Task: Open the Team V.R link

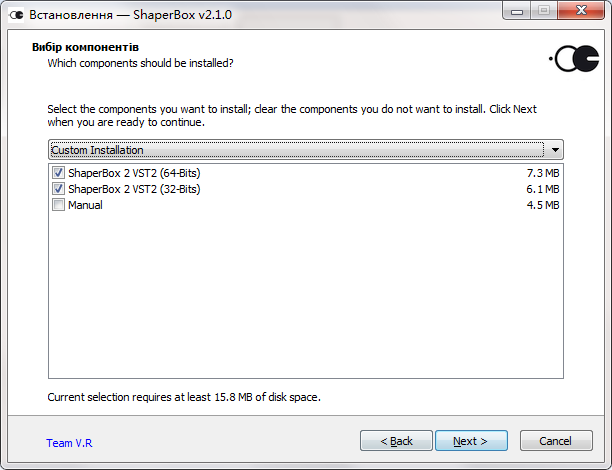Action: [69, 443]
